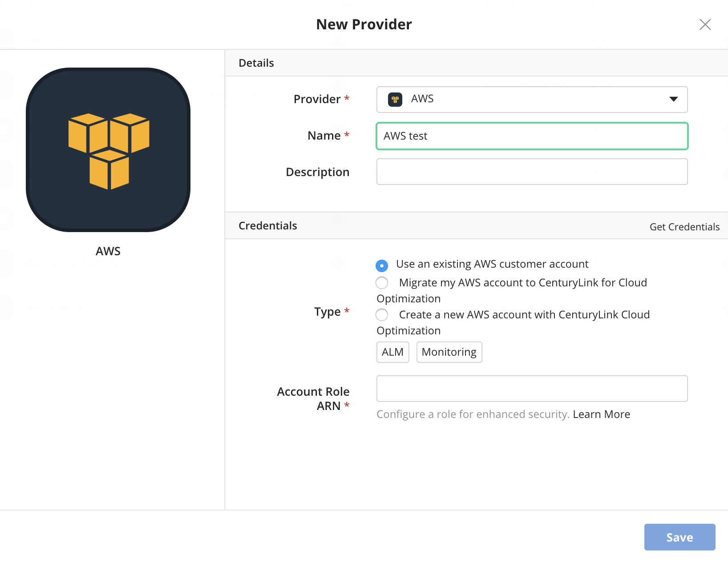Toggle the ALM service button
Viewport: 728px width, 562px height.
392,352
